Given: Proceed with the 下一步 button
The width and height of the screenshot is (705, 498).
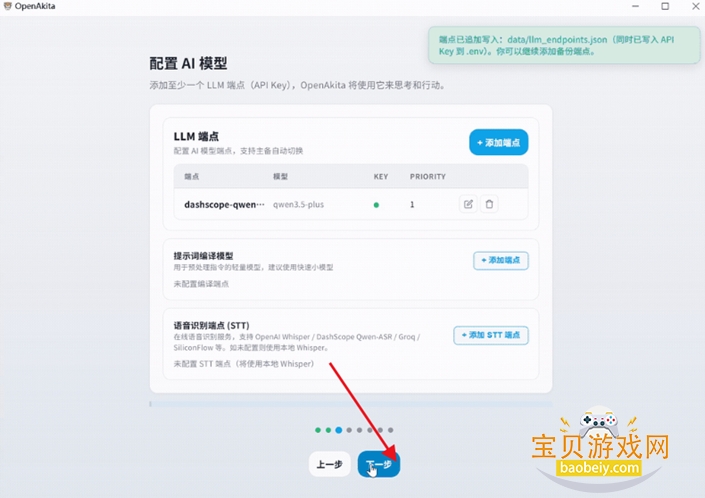Looking at the screenshot, I should click(x=378, y=464).
